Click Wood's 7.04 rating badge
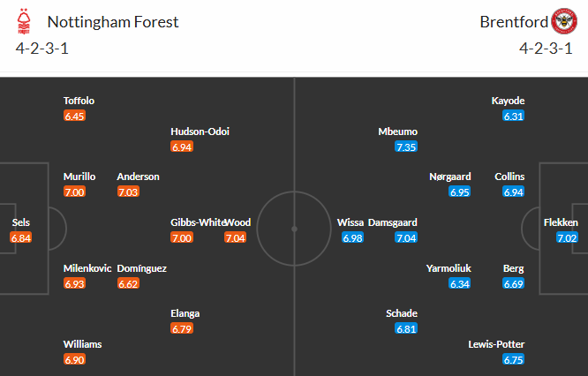 tap(235, 237)
